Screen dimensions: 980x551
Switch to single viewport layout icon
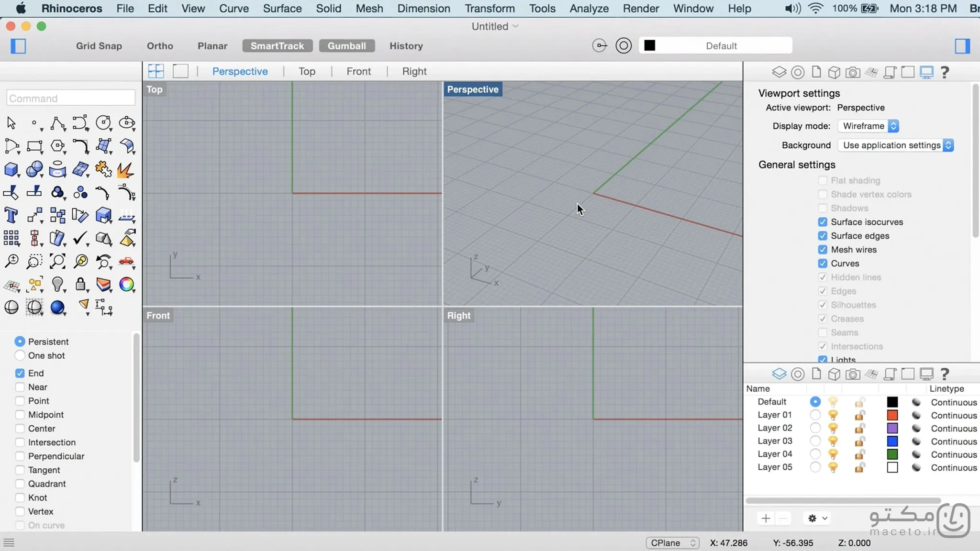[x=180, y=71]
